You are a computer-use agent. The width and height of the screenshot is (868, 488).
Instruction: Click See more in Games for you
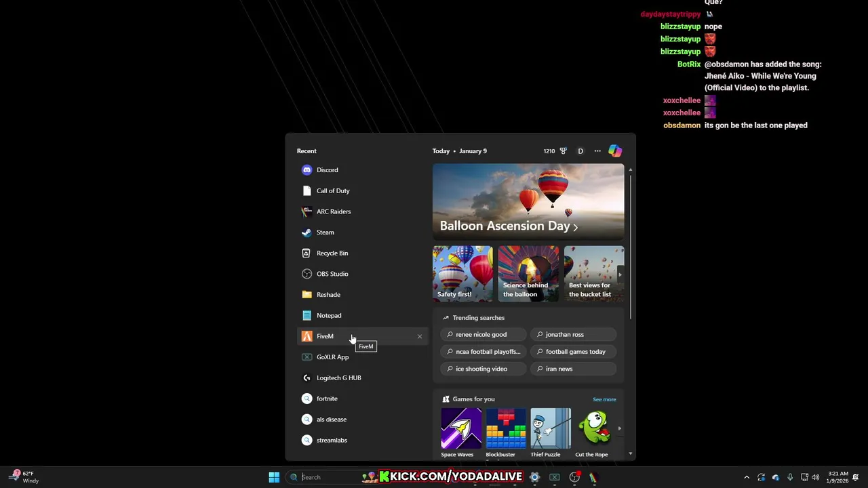click(x=604, y=399)
